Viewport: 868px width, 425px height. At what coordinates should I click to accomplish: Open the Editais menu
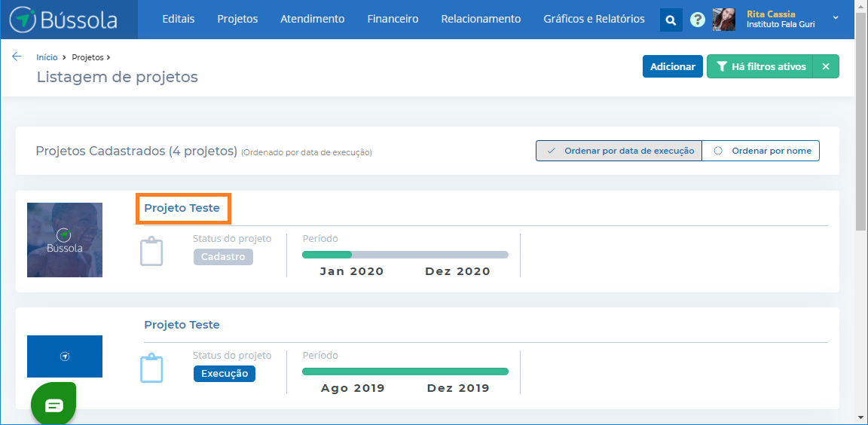tap(179, 19)
